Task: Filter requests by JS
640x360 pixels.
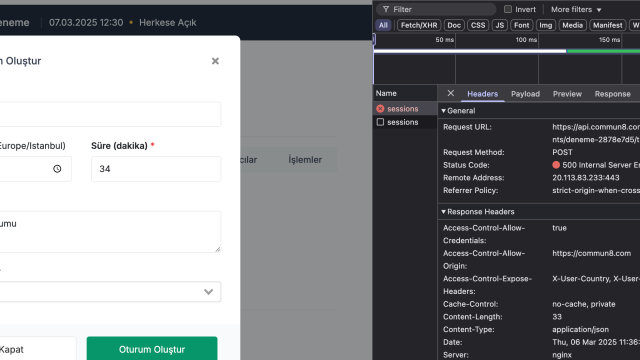Action: 500,25
